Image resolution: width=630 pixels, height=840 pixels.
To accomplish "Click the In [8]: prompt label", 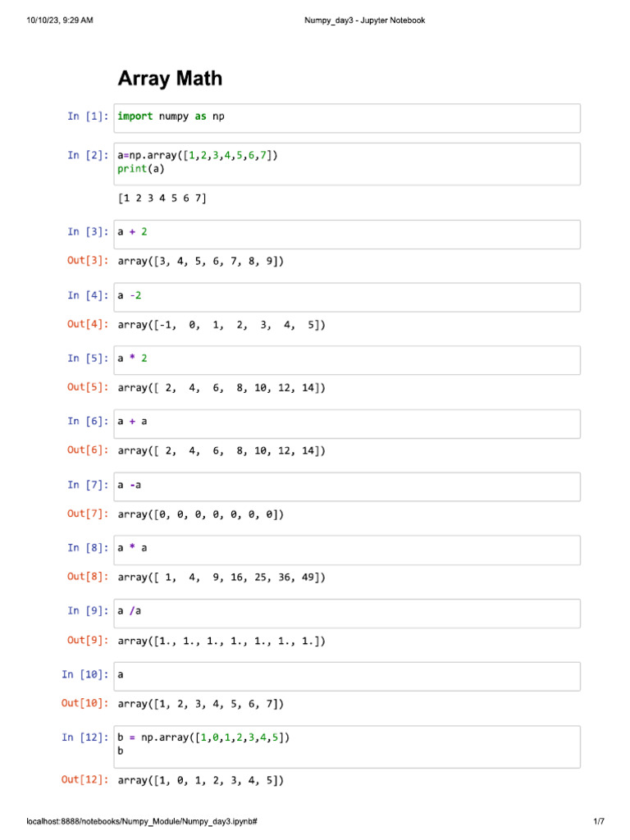I will point(88,548).
